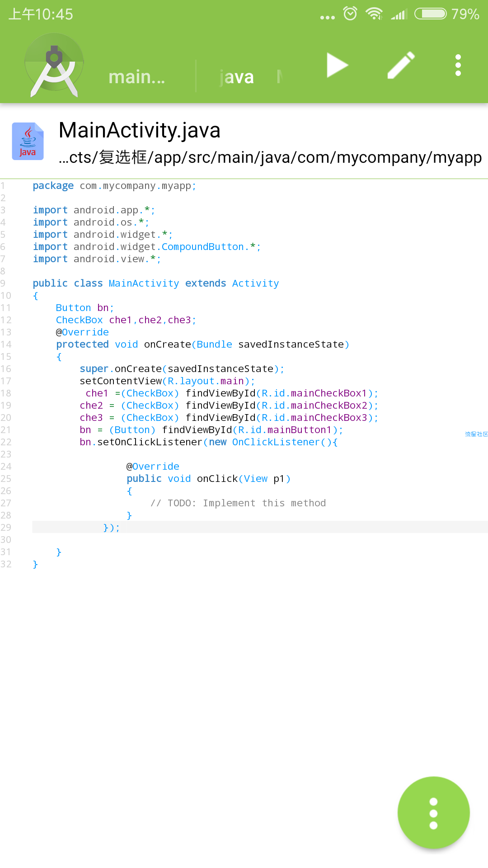Tap the TODO comment line
This screenshot has height=868, width=488.
(x=238, y=503)
